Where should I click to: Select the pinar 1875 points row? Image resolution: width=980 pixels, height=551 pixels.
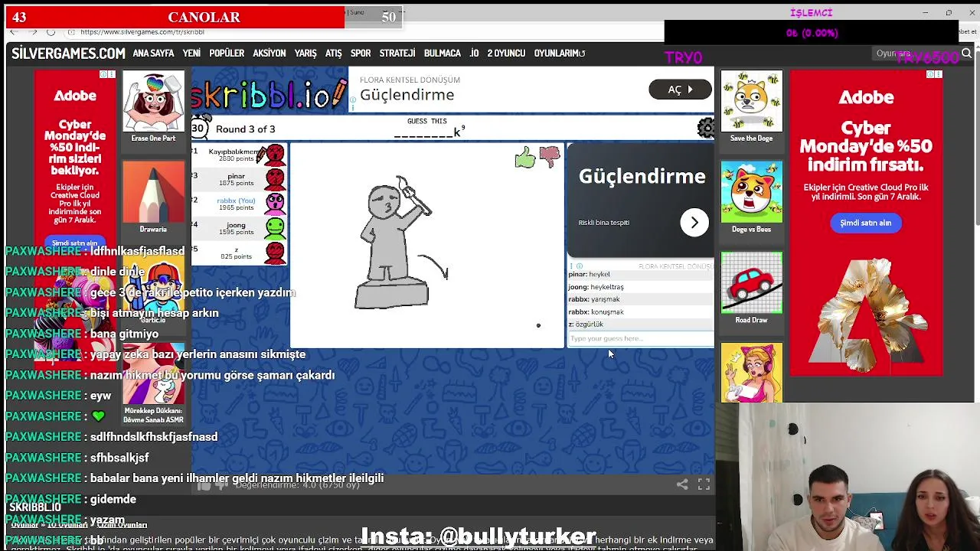coord(239,180)
